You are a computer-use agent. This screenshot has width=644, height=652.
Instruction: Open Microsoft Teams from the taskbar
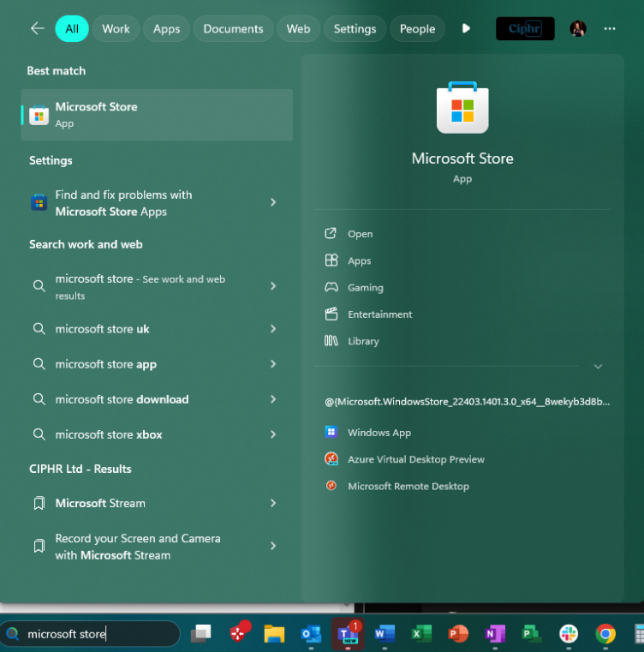point(348,634)
